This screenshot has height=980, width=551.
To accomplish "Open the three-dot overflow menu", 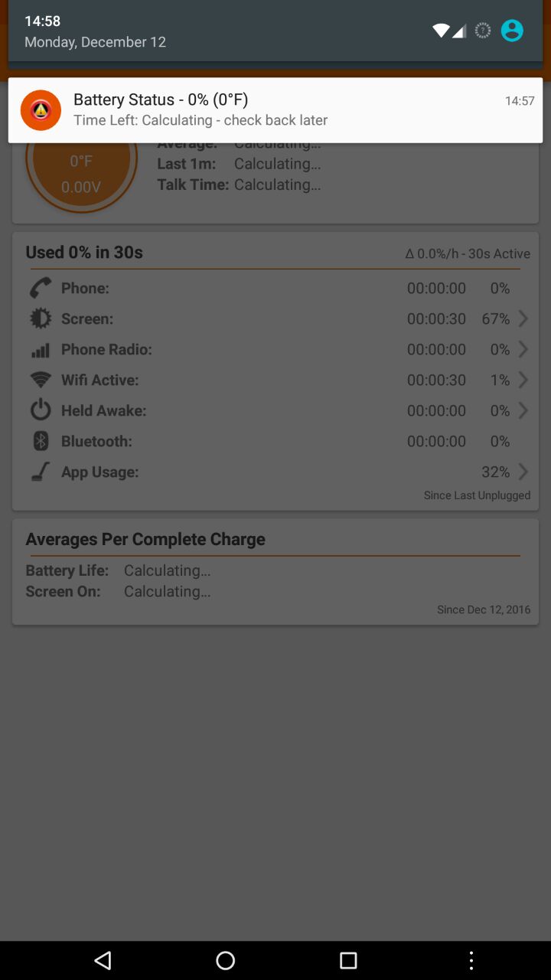I will [x=471, y=960].
